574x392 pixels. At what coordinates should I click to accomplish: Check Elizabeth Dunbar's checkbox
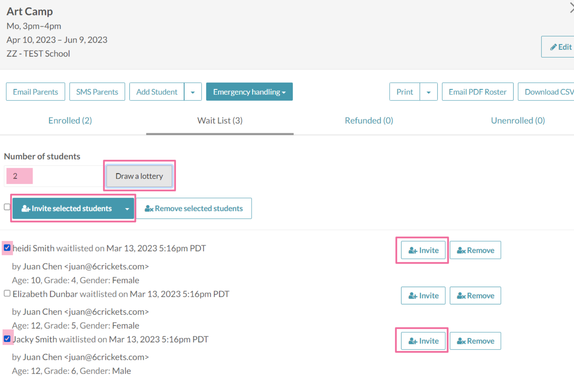7,293
